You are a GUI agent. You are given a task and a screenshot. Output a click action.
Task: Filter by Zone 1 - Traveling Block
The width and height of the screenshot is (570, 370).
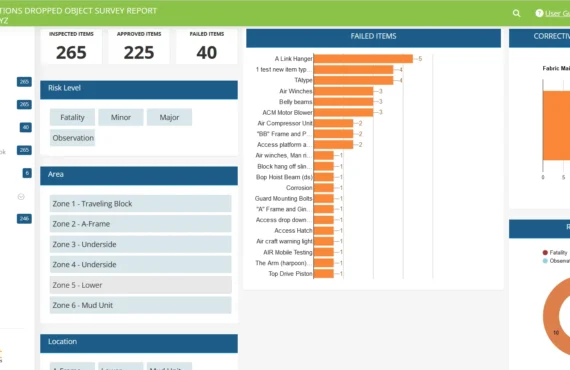(140, 204)
